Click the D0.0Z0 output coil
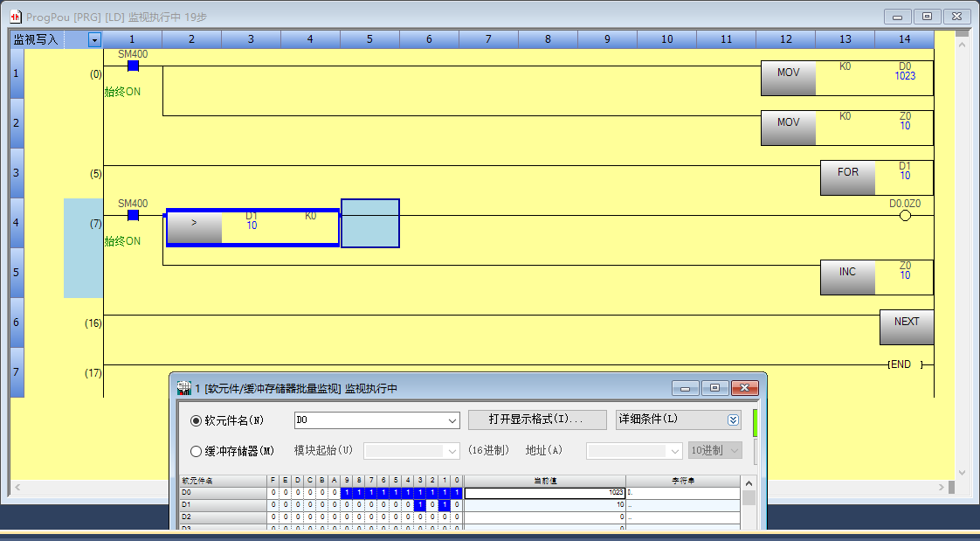 (x=905, y=215)
